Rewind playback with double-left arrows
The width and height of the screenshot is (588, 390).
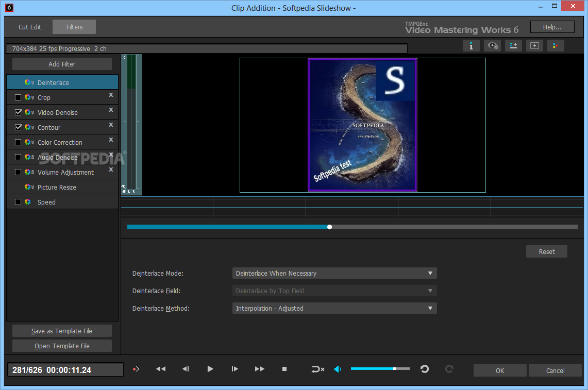point(161,369)
